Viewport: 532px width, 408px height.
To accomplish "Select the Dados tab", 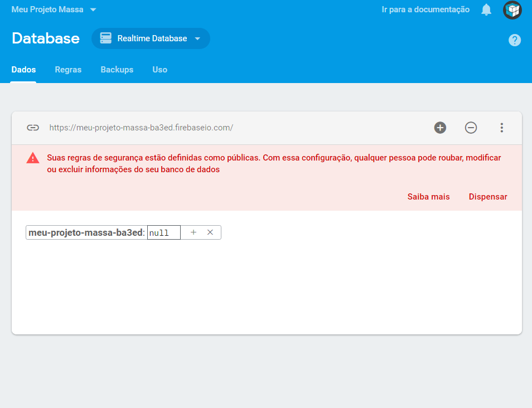I will [x=23, y=70].
